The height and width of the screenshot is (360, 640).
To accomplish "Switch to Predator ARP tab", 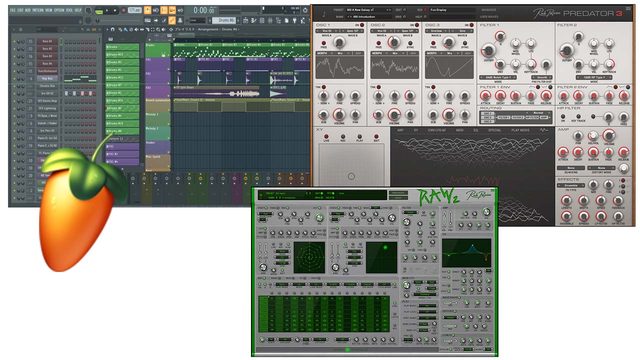I will 400,130.
